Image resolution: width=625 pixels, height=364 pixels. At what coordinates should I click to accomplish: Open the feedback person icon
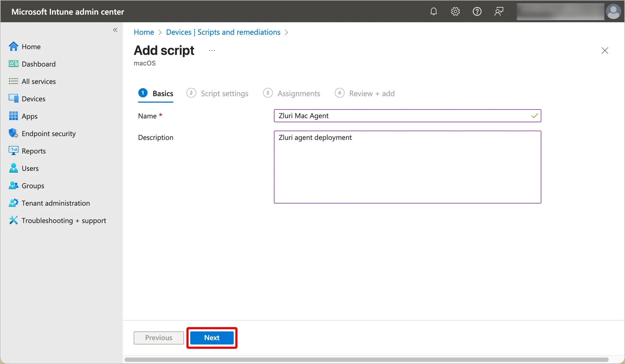(499, 12)
